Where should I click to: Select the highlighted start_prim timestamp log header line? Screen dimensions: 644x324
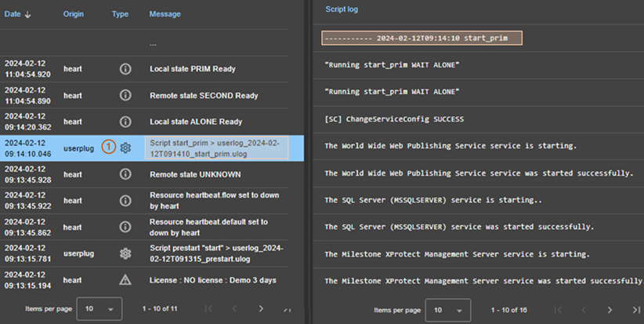coord(421,38)
